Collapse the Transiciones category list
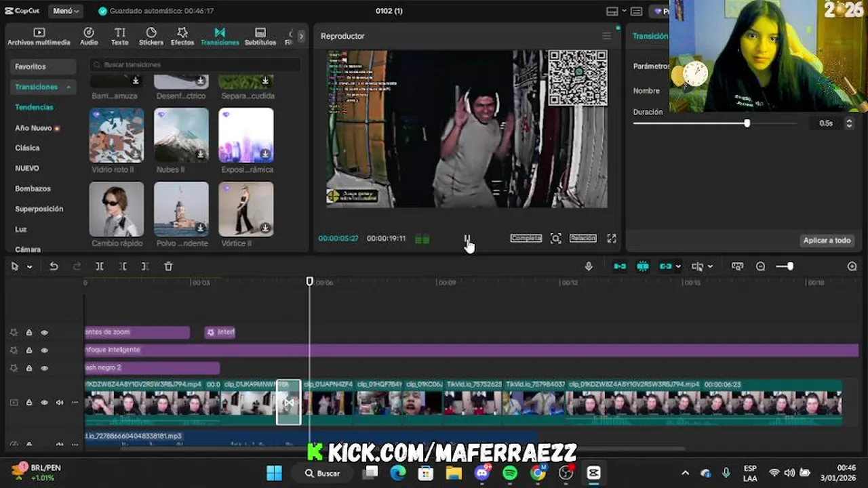 point(68,87)
